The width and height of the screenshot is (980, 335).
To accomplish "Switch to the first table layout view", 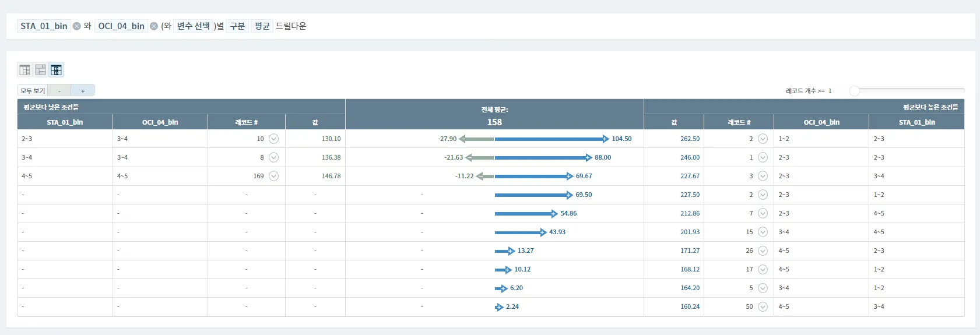I will click(x=25, y=70).
